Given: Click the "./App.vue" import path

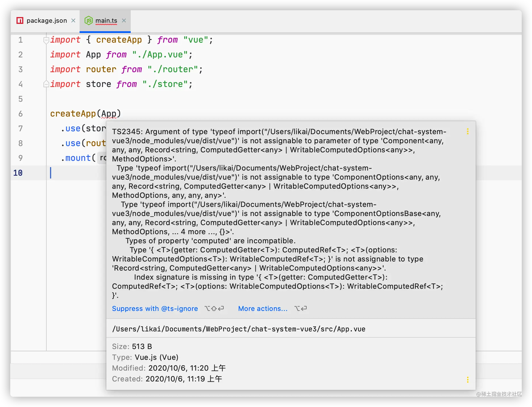Looking at the screenshot, I should tap(160, 55).
